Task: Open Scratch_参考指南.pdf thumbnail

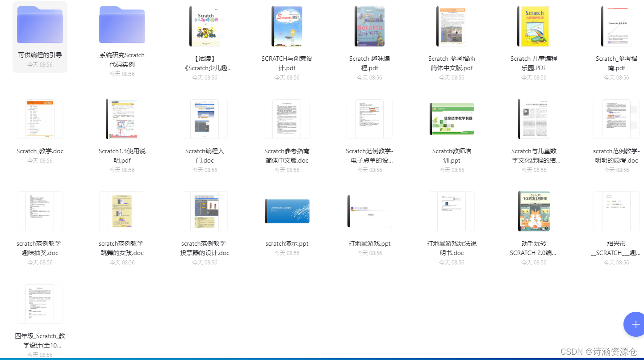Action: (x=616, y=26)
